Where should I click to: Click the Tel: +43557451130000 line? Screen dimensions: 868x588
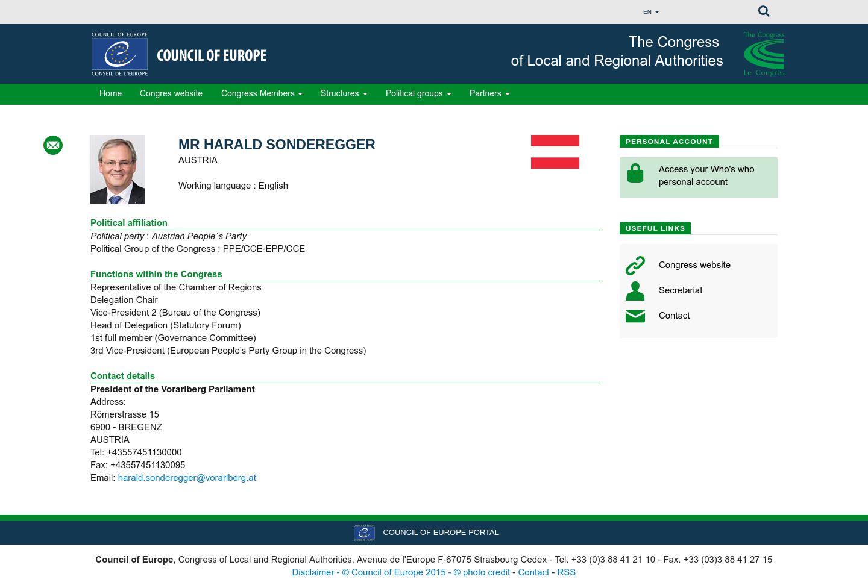[x=136, y=452]
